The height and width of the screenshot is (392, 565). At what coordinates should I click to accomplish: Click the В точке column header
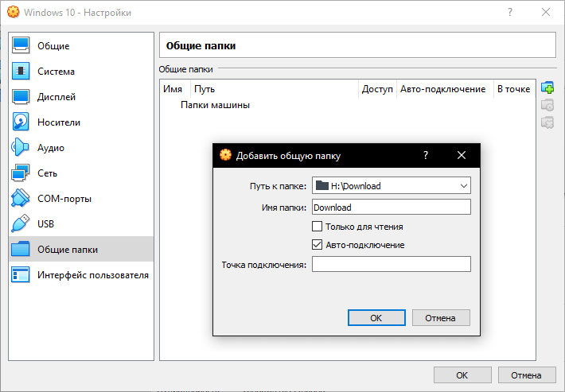[x=514, y=89]
